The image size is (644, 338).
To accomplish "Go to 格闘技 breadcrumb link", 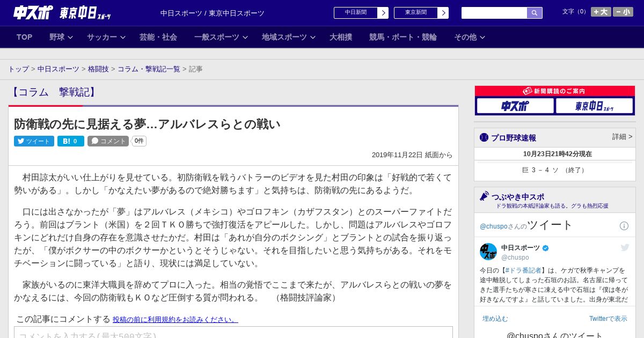I will pos(98,69).
